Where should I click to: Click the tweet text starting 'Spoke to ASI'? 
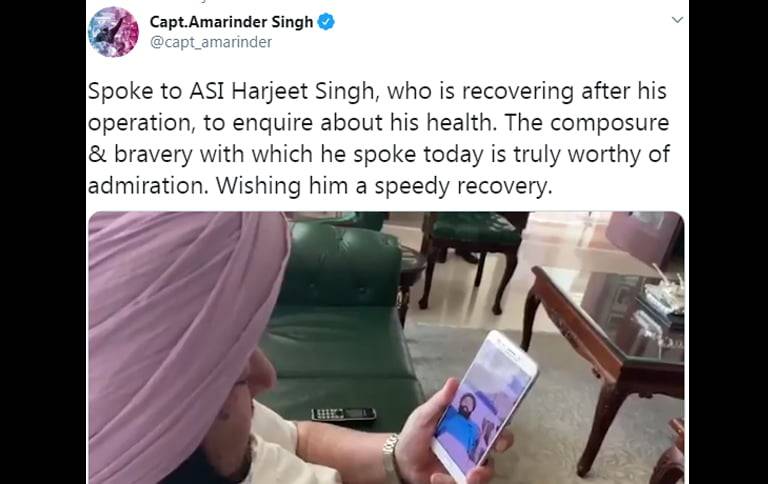pos(378,139)
